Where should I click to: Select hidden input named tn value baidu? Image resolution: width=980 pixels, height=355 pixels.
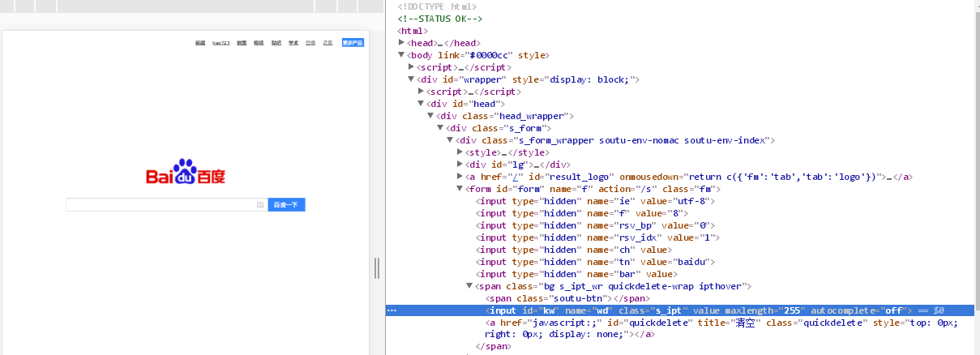click(x=596, y=262)
